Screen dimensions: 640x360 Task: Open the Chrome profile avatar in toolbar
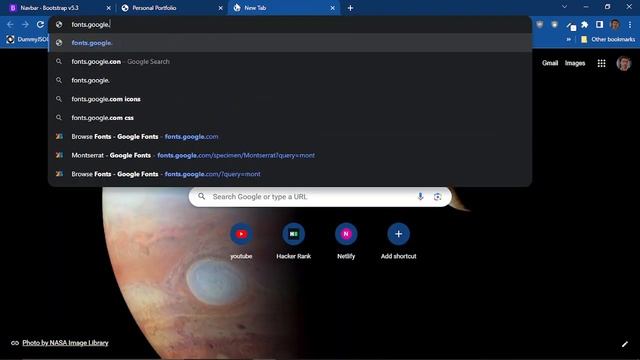pos(615,24)
